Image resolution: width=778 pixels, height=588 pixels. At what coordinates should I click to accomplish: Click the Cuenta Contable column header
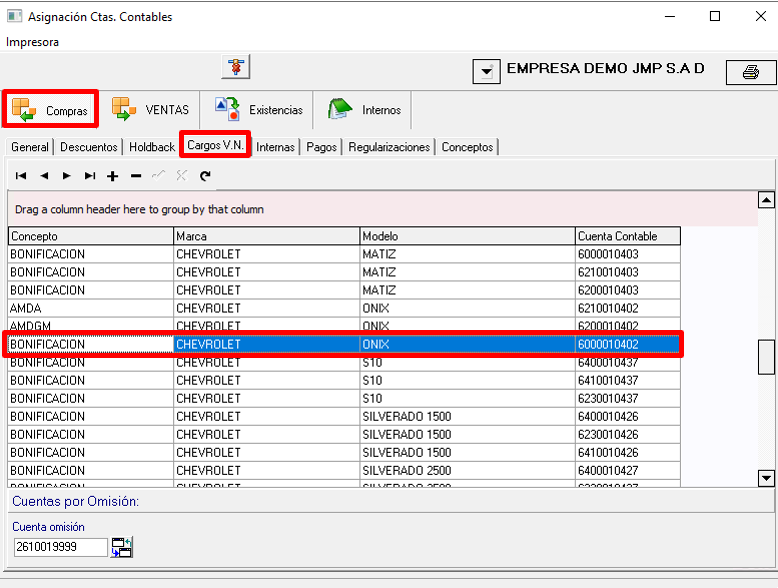click(x=628, y=236)
